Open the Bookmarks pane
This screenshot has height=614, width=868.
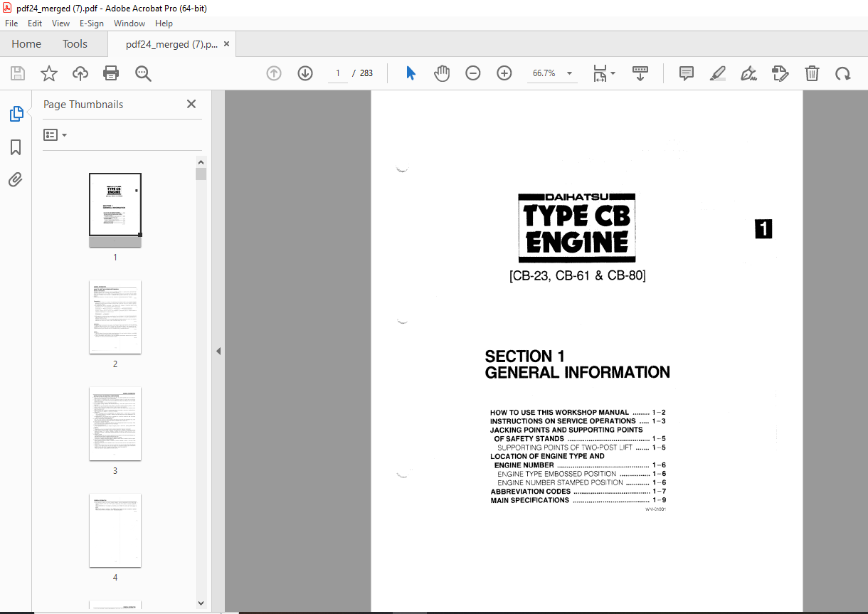pos(16,147)
